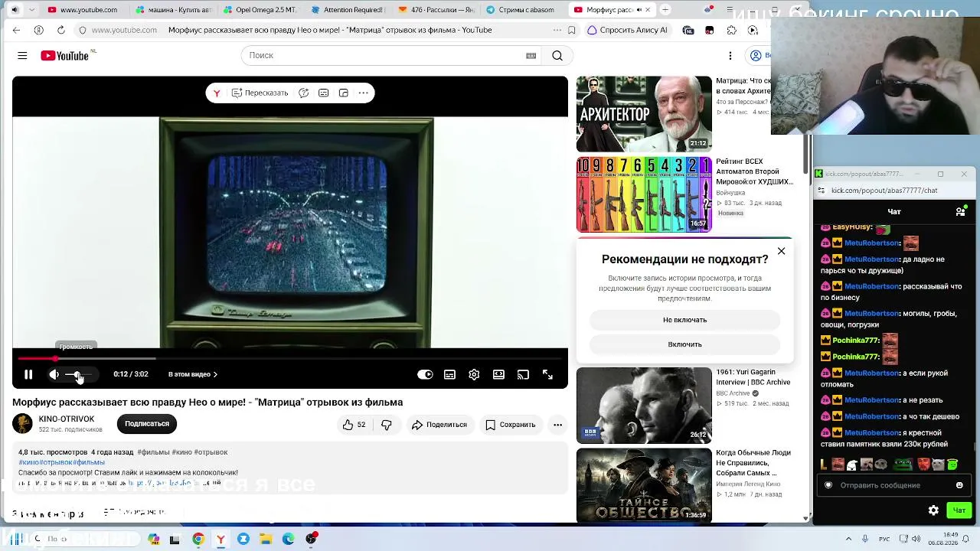Open the #кино#отрывок#фильмы hashtag link
The height and width of the screenshot is (551, 980).
[x=61, y=462]
